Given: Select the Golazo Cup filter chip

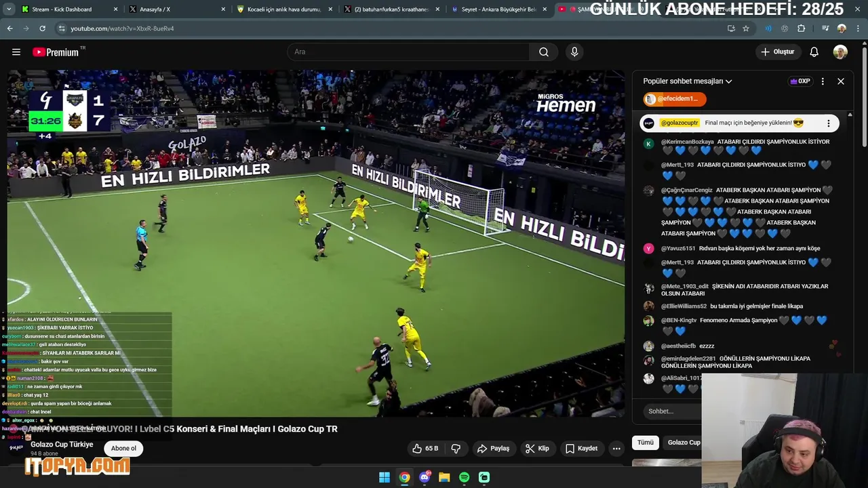Looking at the screenshot, I should (x=683, y=443).
